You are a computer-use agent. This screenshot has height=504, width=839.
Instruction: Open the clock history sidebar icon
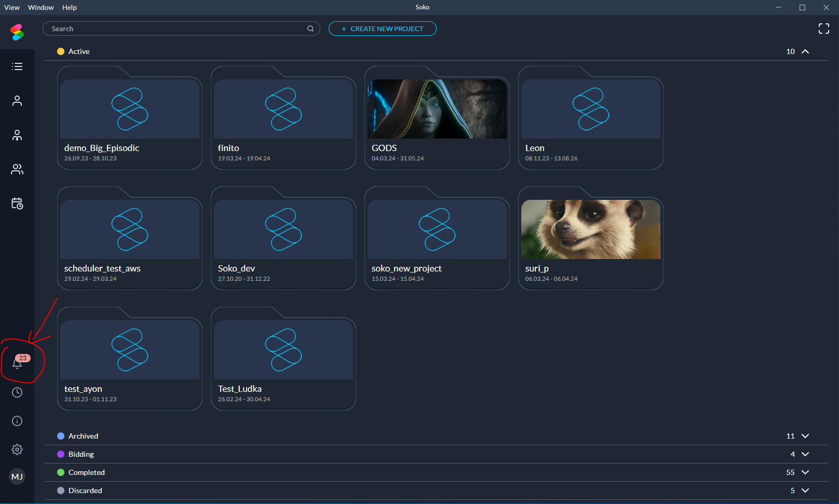[x=17, y=392]
